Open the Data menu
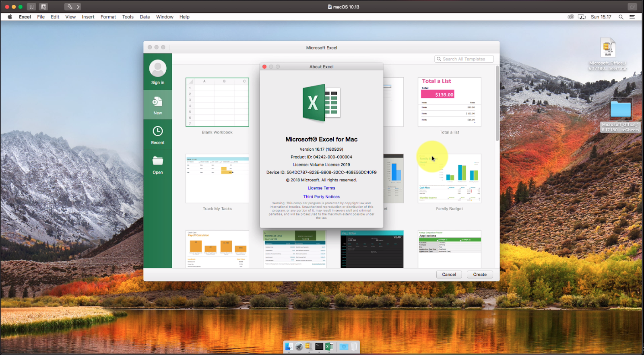 145,17
